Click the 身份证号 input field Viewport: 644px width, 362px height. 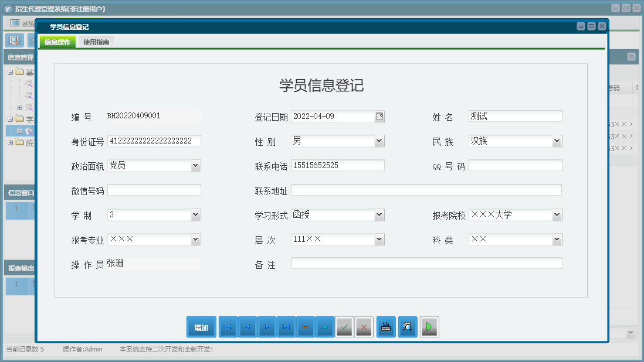(x=154, y=141)
